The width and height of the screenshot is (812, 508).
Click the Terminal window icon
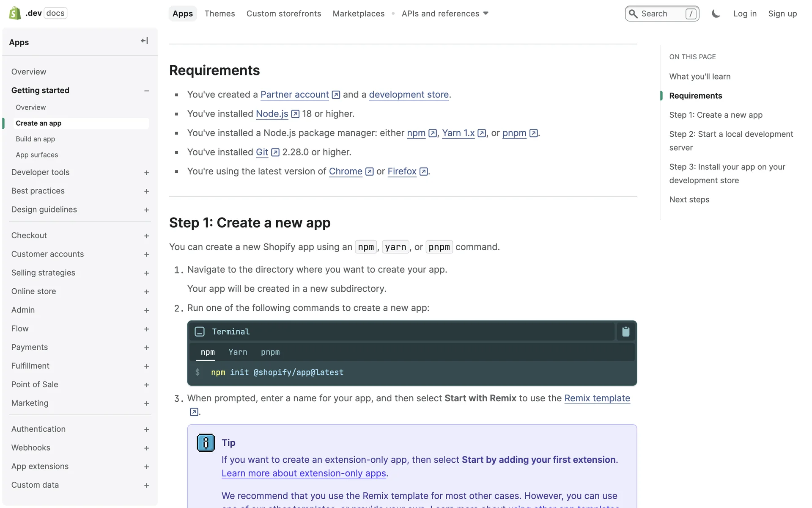pyautogui.click(x=200, y=332)
